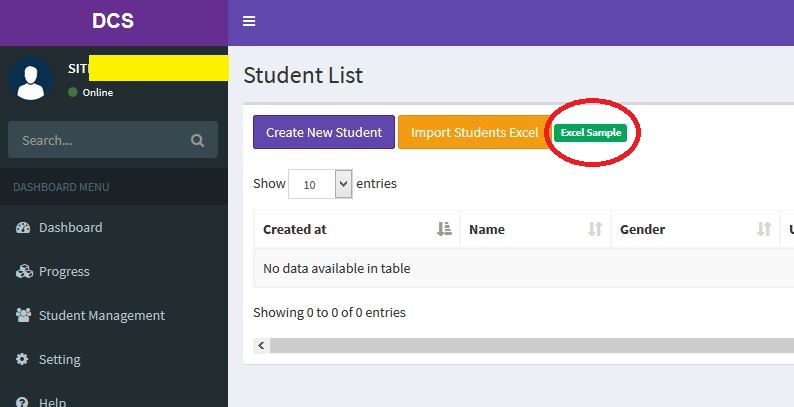Click the Help question icon
The image size is (794, 407).
point(23,402)
